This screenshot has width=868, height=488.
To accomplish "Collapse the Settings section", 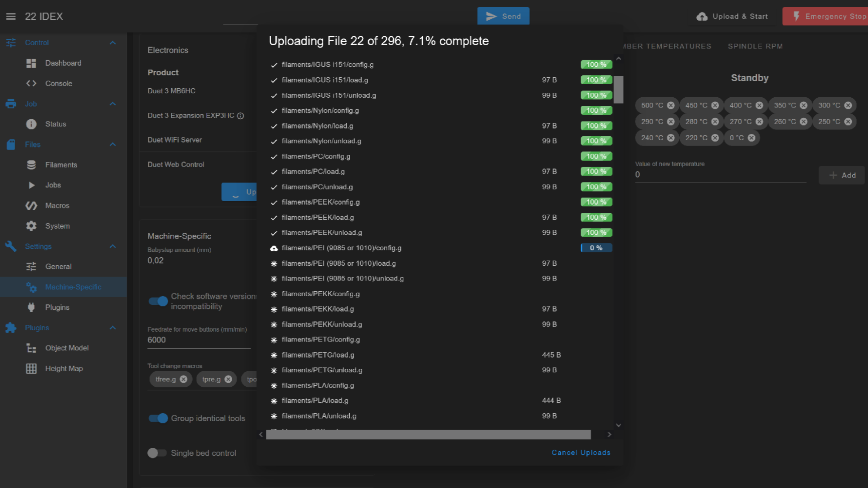I will 113,246.
